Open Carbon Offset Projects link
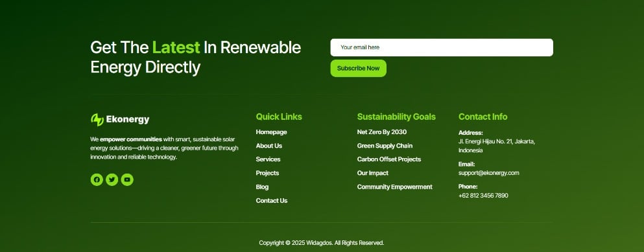Image resolution: width=644 pixels, height=252 pixels. (389, 159)
